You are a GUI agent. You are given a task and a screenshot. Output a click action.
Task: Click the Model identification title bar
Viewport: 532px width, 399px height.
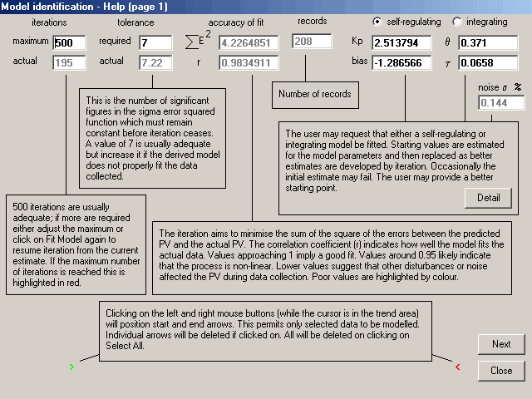pyautogui.click(x=266, y=7)
